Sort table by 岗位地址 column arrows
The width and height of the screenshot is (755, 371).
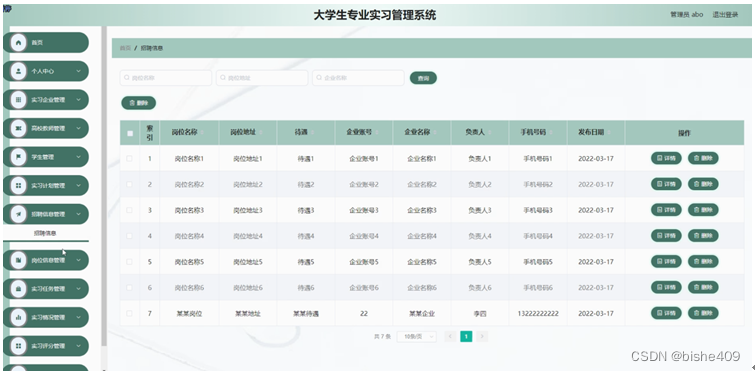pyautogui.click(x=260, y=132)
